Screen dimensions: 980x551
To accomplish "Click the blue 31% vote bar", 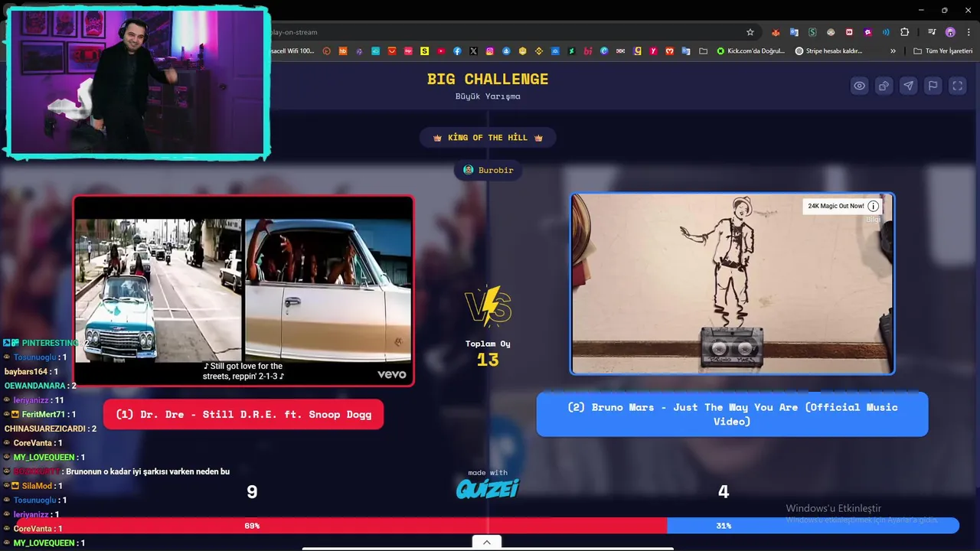I will pos(813,526).
